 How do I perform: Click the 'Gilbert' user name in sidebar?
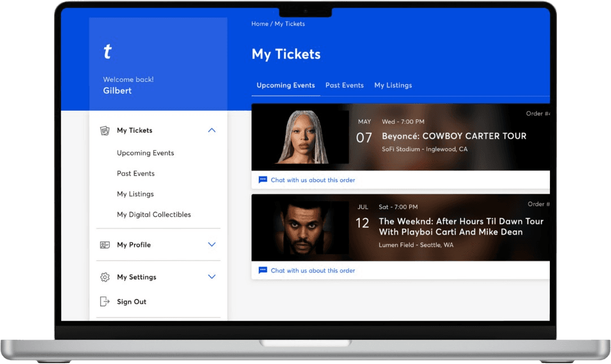pos(117,90)
